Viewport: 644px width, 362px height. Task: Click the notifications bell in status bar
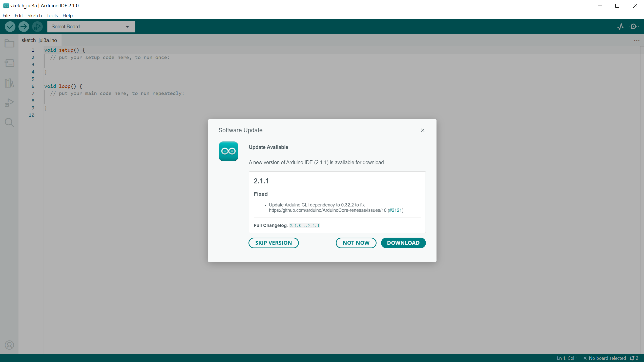click(632, 358)
